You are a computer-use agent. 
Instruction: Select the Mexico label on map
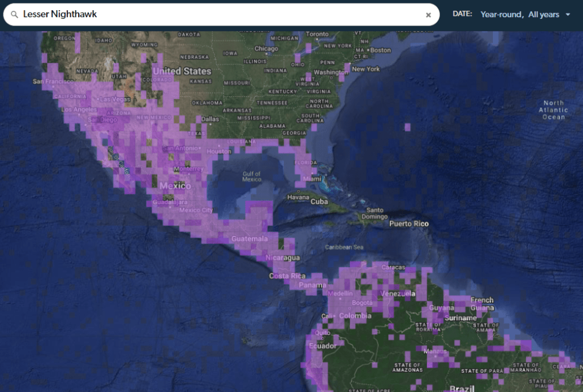[x=175, y=186]
